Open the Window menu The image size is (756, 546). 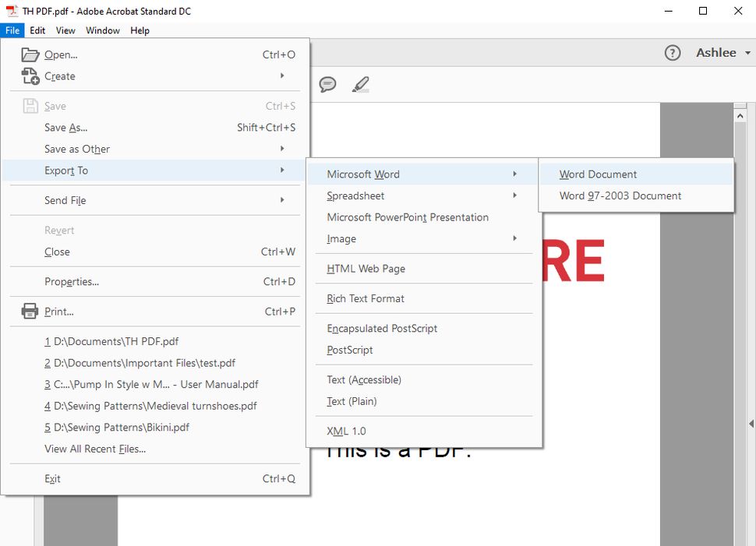point(102,30)
